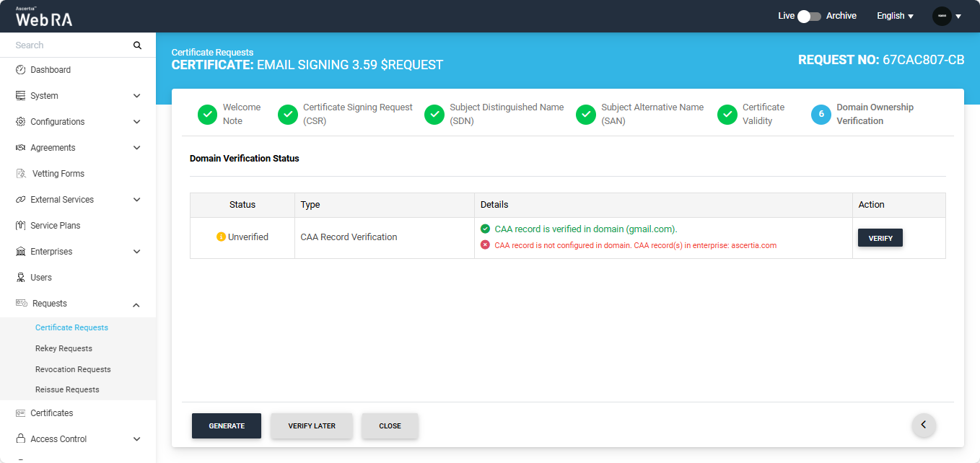The width and height of the screenshot is (980, 463).
Task: Click the step 6 circle icon
Action: 821,115
